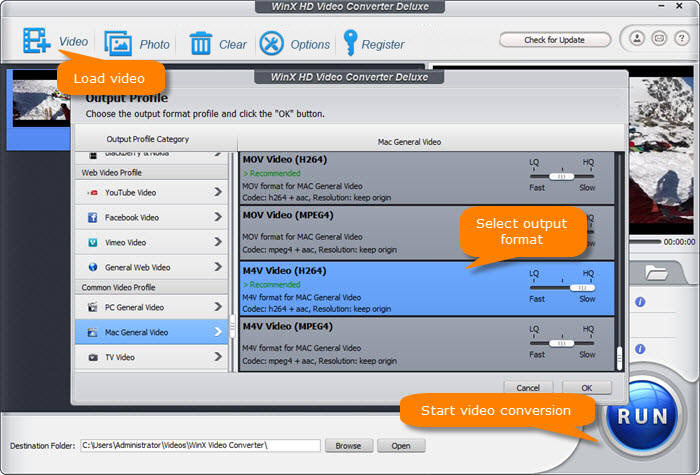700x475 pixels.
Task: Click the category list splitter handle
Action: [x=232, y=327]
